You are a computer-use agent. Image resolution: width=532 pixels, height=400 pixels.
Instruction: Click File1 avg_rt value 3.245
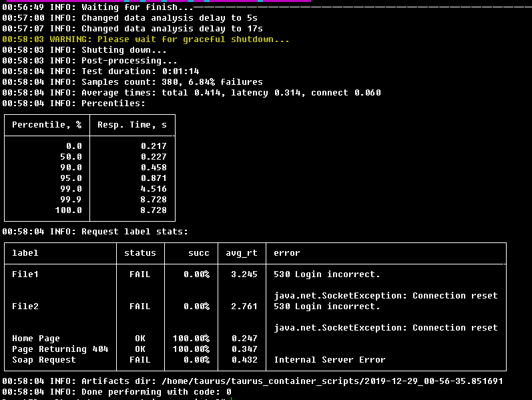pyautogui.click(x=244, y=274)
